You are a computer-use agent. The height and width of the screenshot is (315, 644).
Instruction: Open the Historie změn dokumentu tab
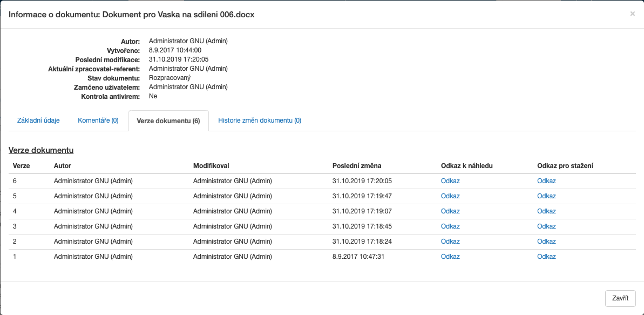pyautogui.click(x=260, y=120)
